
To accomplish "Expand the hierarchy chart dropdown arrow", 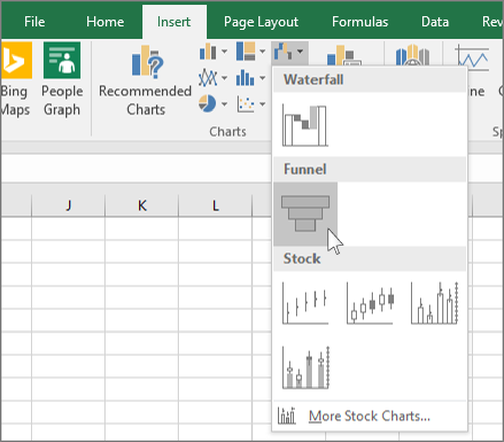I will pos(262,51).
